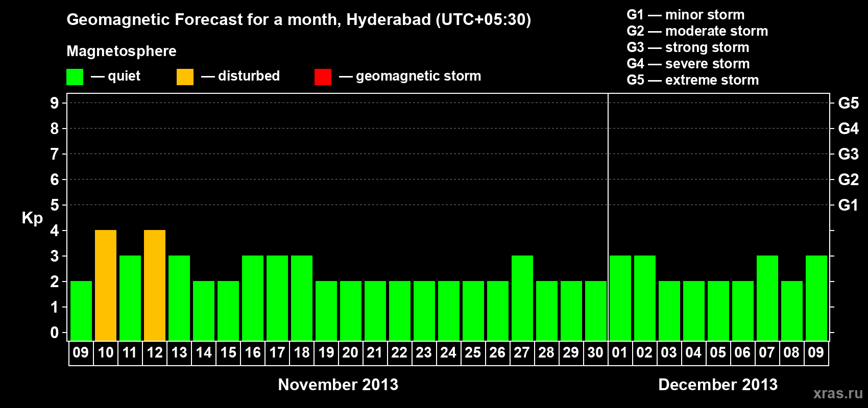Select the green bar for November 27
The image size is (868, 408).
click(x=522, y=298)
